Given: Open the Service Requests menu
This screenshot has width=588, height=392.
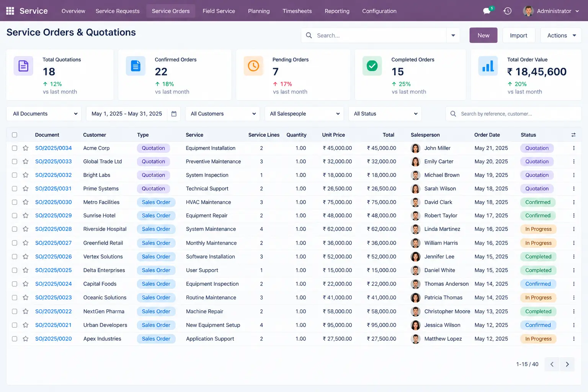Looking at the screenshot, I should click(118, 11).
